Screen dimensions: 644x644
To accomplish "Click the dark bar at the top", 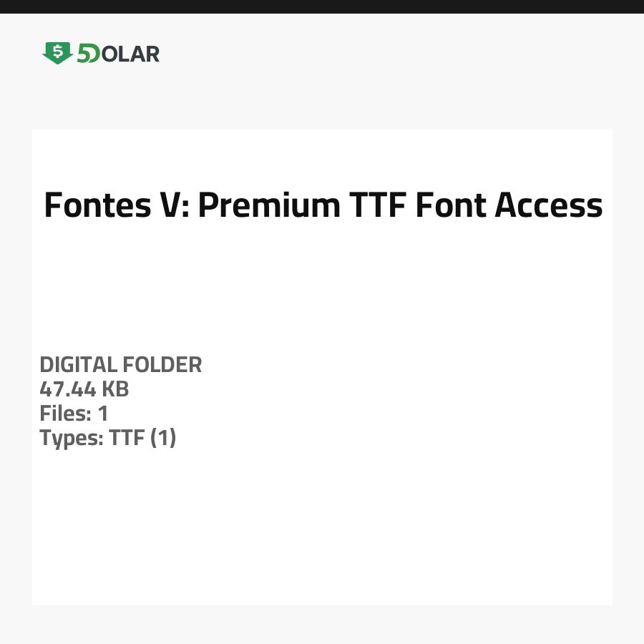I will pyautogui.click(x=322, y=6).
